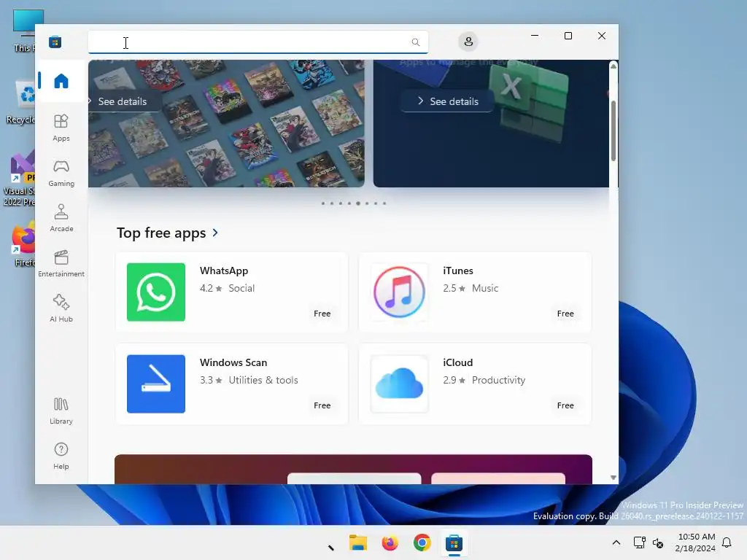Select the iCloud app title
747x560 pixels.
458,362
